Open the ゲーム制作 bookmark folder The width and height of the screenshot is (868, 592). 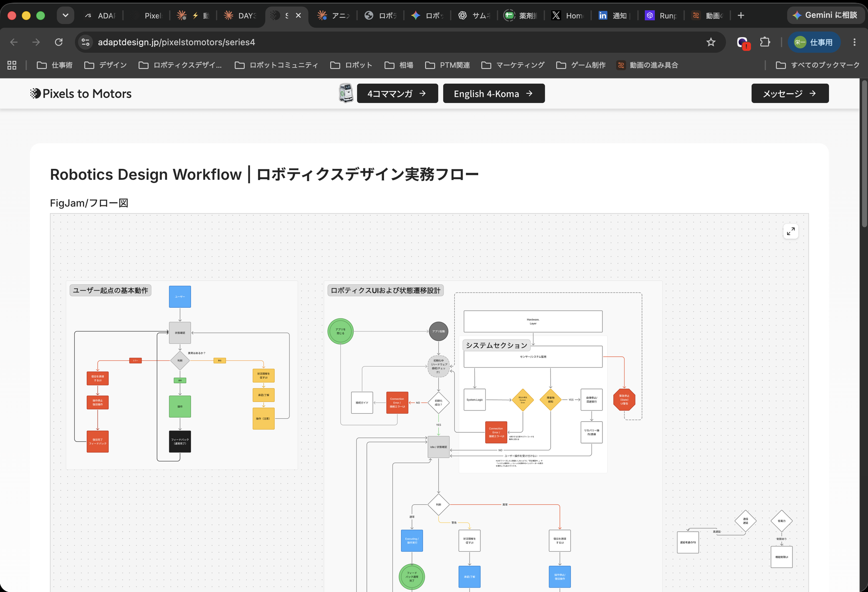pos(581,65)
